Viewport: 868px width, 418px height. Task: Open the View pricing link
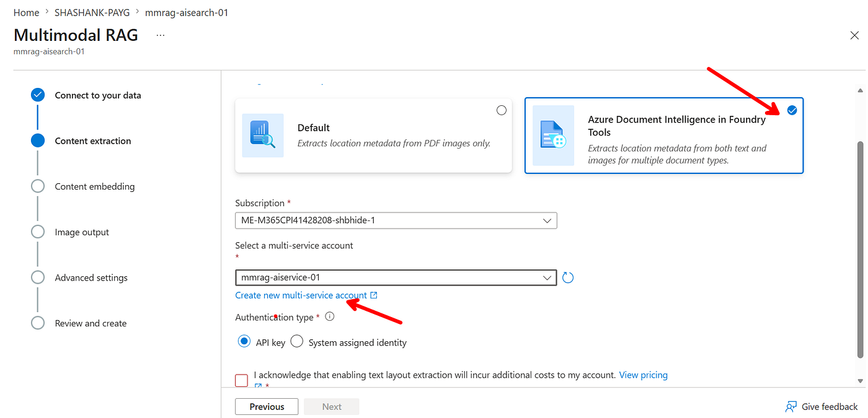tap(644, 375)
